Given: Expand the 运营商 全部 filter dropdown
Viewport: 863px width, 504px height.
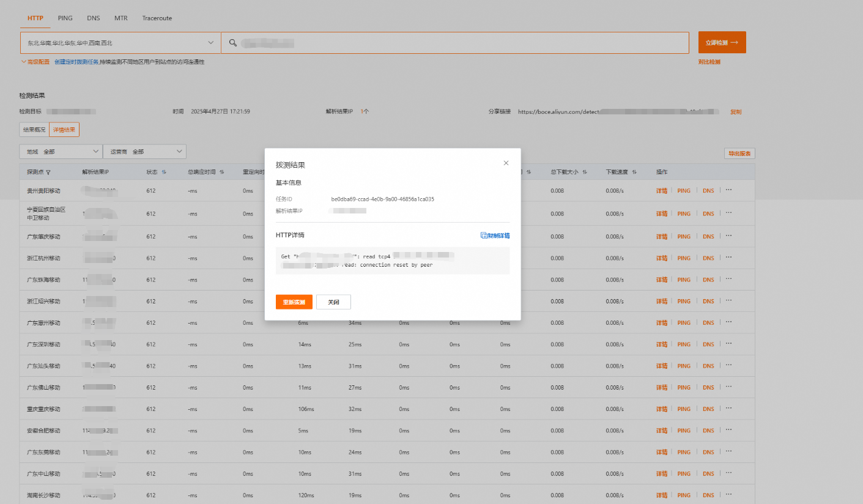Looking at the screenshot, I should click(x=144, y=152).
